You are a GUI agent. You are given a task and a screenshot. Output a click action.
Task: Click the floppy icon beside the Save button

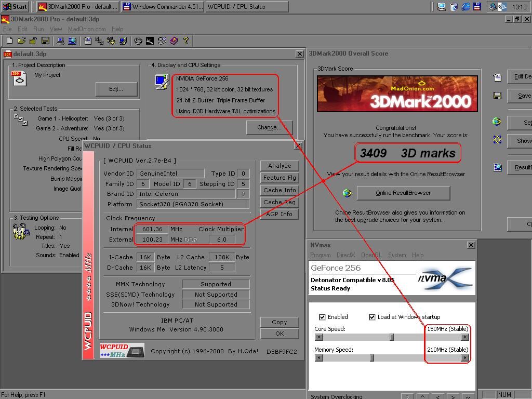pos(497,96)
